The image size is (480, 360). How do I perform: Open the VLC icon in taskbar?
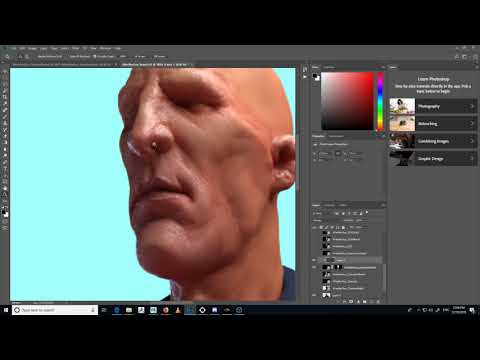[178, 310]
